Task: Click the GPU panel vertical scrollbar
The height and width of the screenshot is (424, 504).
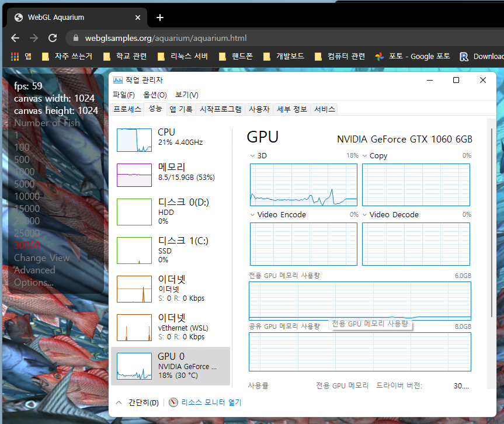Action: 492,223
